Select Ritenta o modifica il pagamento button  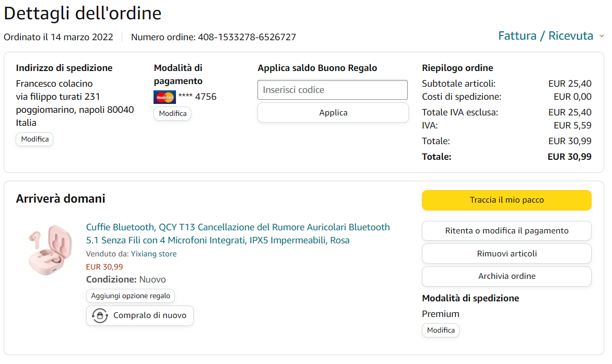tap(507, 231)
